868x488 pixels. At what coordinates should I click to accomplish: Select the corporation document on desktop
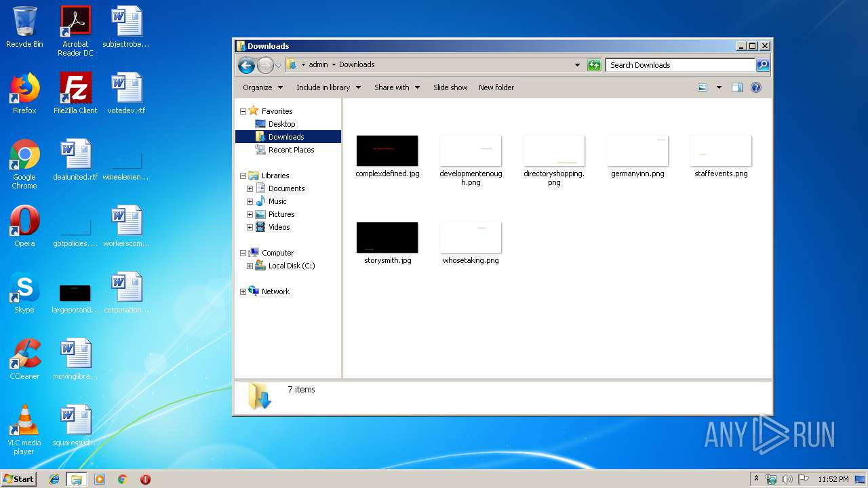[126, 293]
